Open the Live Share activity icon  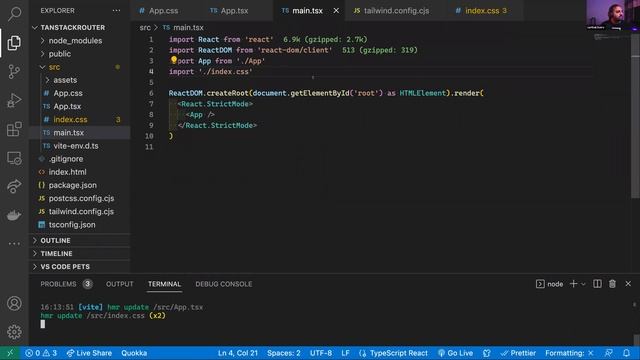coord(14,186)
